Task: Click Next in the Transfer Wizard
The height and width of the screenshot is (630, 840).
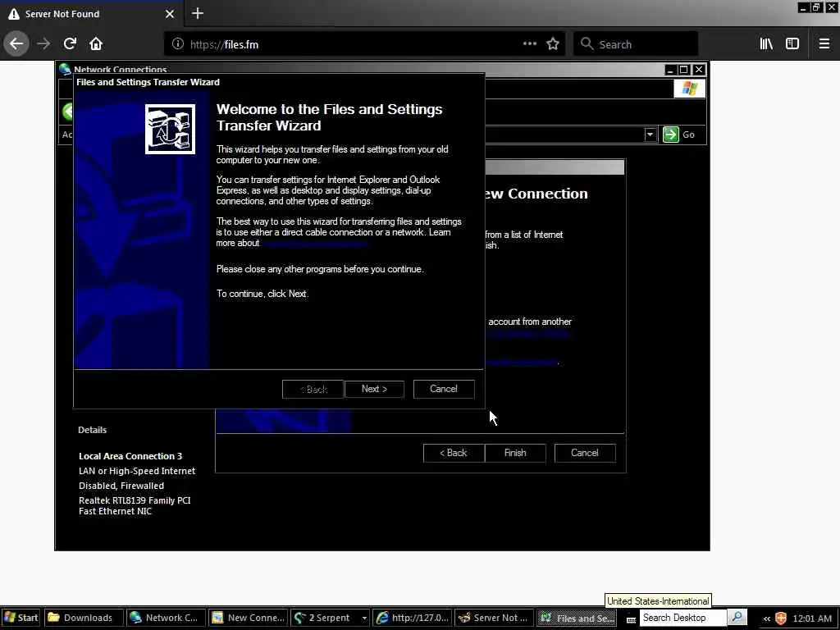Action: point(374,389)
